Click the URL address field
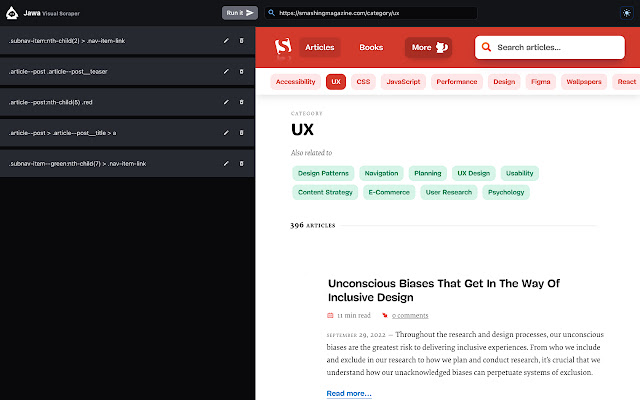Viewport: 640px width, 400px height. coord(371,13)
